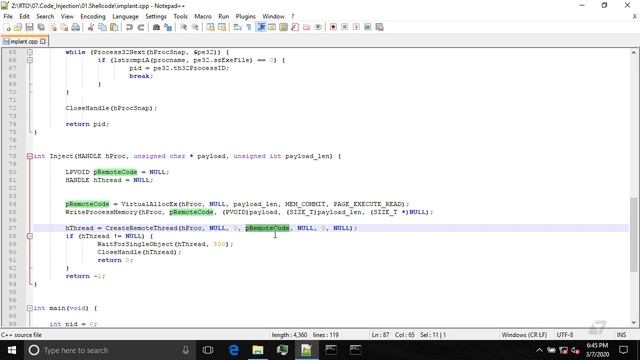Open the Tools menu
The height and width of the screenshot is (360, 640).
(x=180, y=16)
